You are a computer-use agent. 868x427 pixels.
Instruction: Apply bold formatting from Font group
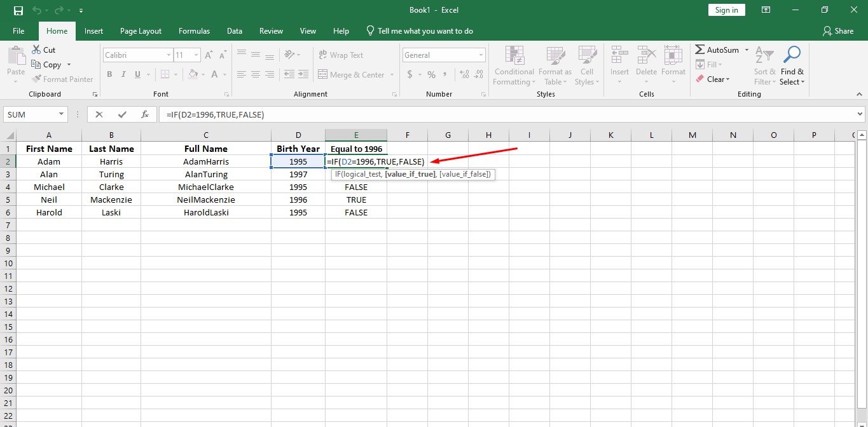[x=109, y=74]
